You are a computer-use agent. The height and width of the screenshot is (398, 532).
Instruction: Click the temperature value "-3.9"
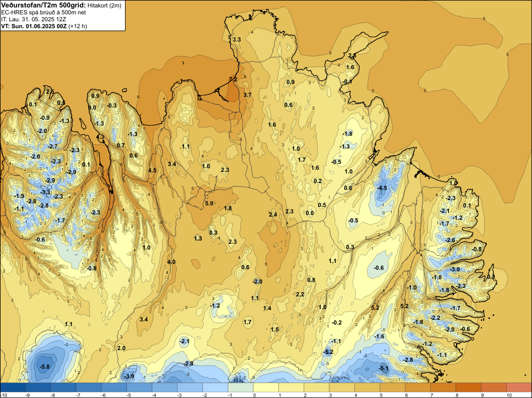[129, 376]
